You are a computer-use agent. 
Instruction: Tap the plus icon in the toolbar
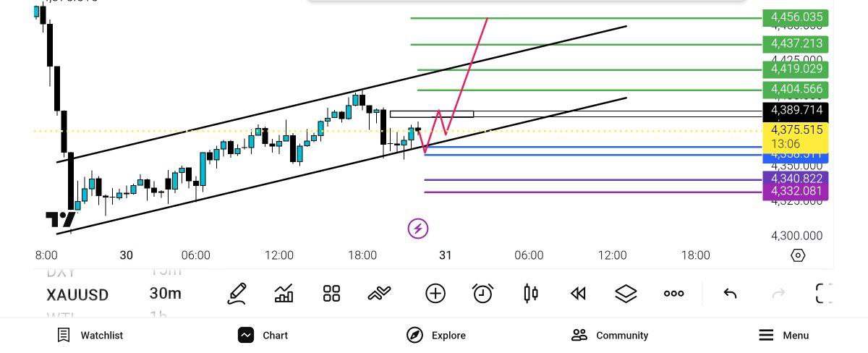tap(435, 293)
